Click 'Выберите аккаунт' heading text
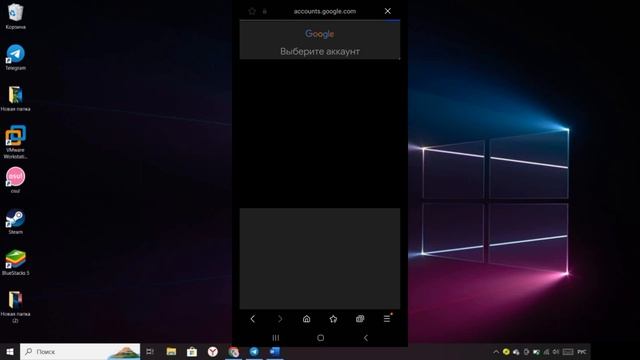This screenshot has width=640, height=360. pos(320,51)
